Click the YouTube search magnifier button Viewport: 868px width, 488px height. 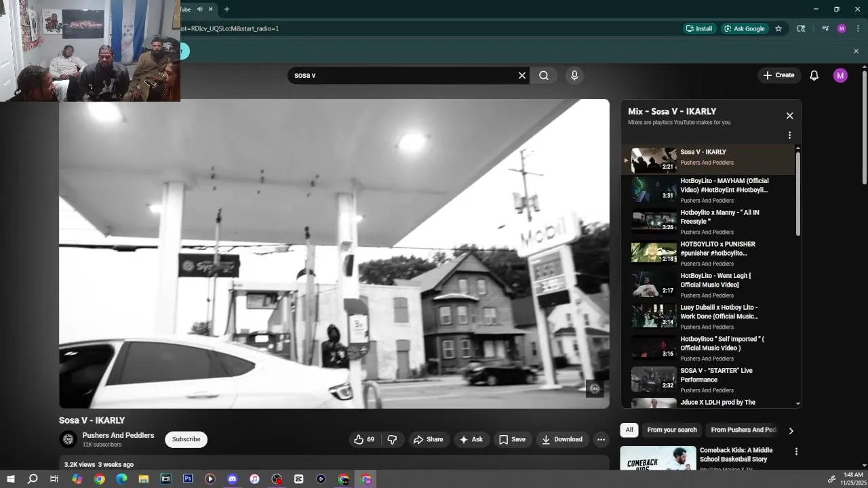544,75
